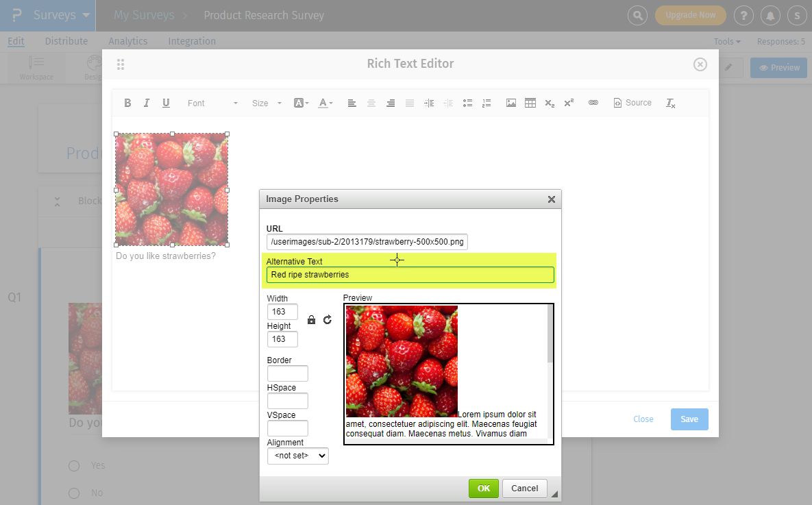
Task: Click the Upgrade Now button
Action: click(690, 16)
